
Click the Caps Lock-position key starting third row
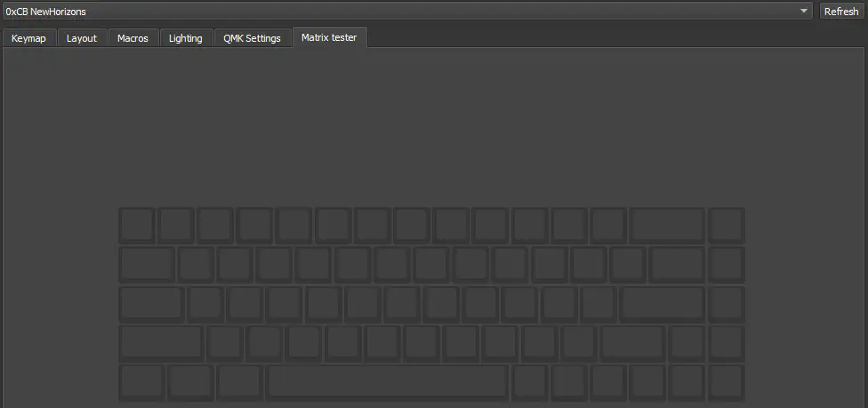click(150, 303)
